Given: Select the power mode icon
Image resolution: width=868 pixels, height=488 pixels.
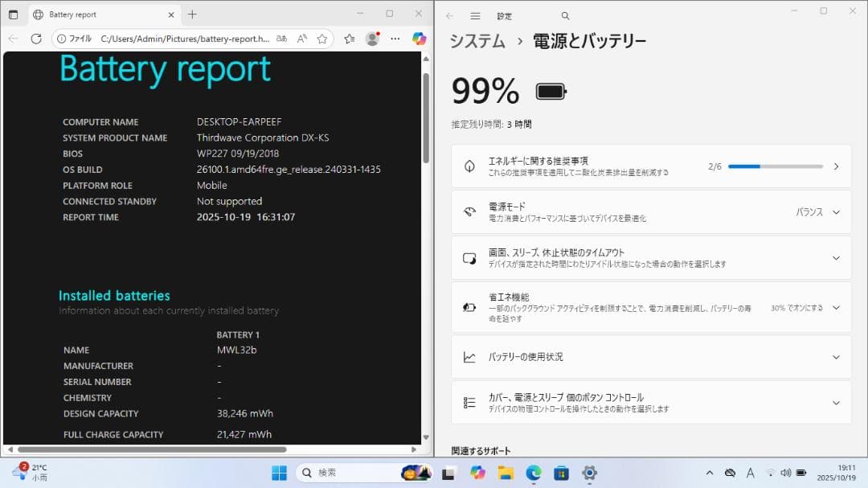Looking at the screenshot, I should tap(470, 211).
